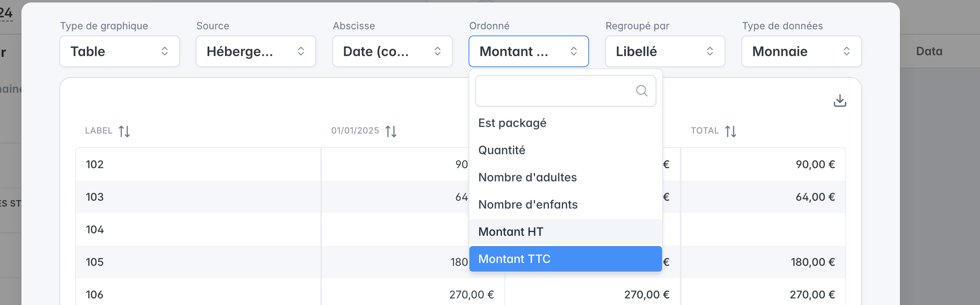Open the Abscisse Date dropdown
The height and width of the screenshot is (305, 980).
click(x=393, y=52)
